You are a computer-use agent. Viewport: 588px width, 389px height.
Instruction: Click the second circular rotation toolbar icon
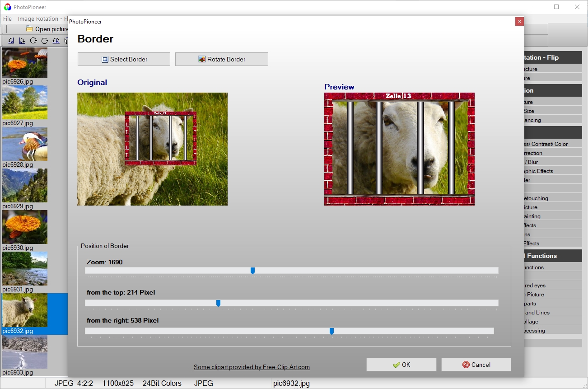(44, 41)
